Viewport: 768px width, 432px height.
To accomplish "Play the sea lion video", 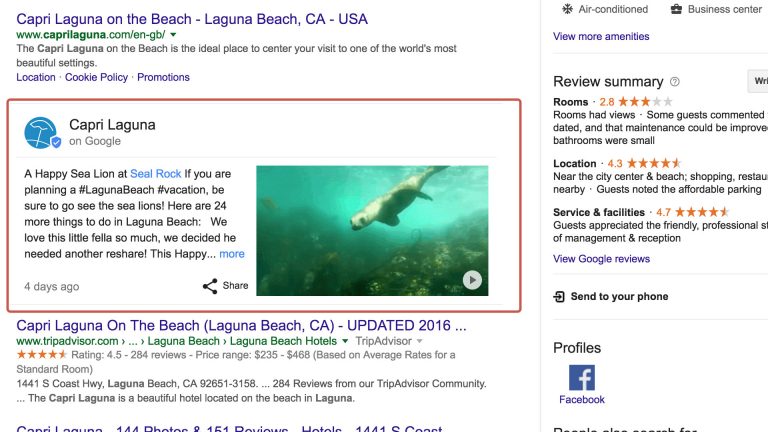I will [x=472, y=281].
